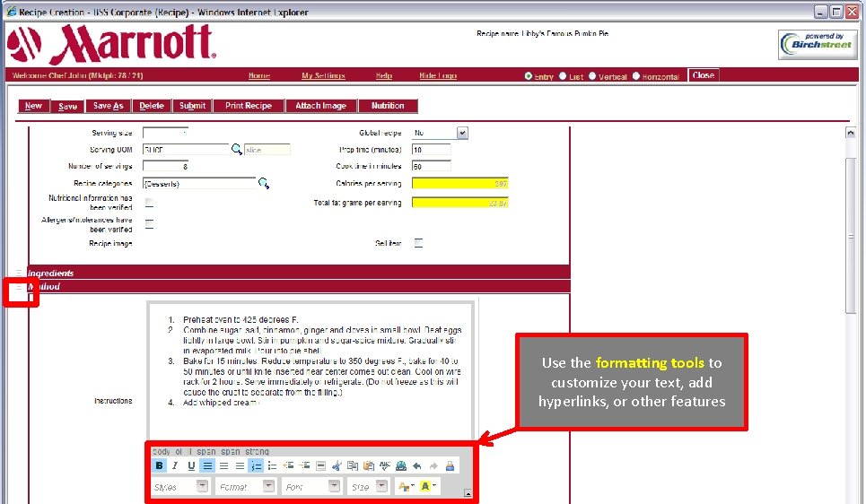Select the Vertical view radio button

[x=592, y=75]
